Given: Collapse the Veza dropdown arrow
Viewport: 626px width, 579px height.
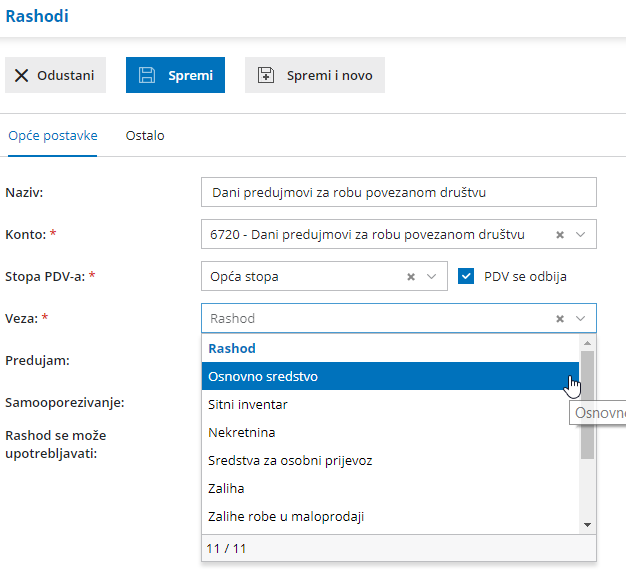Looking at the screenshot, I should (x=581, y=318).
